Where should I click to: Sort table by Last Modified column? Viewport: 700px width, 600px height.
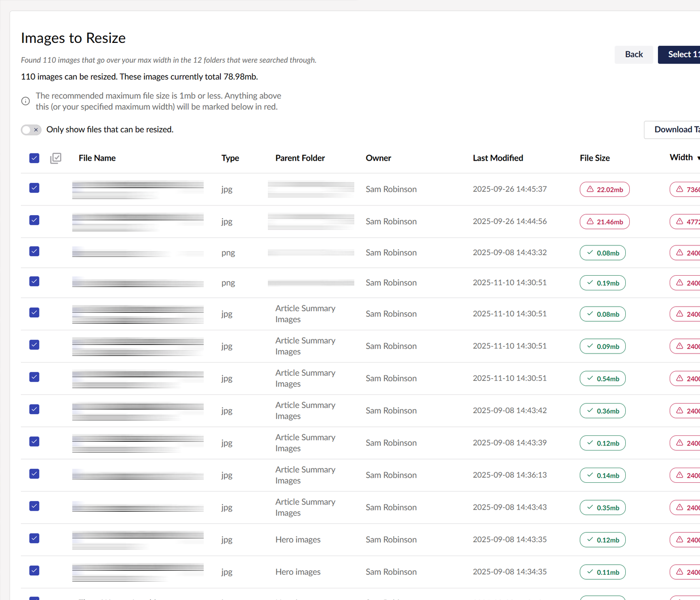[497, 158]
